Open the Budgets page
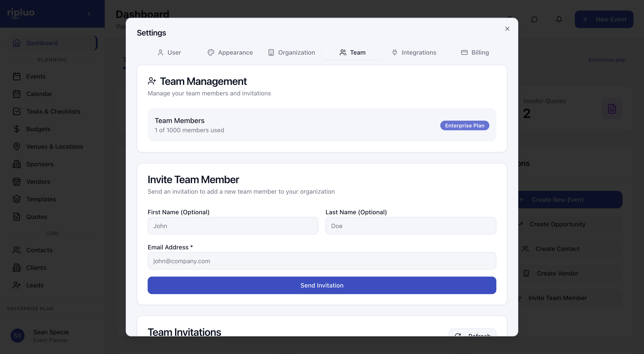The image size is (644, 354). point(52,129)
